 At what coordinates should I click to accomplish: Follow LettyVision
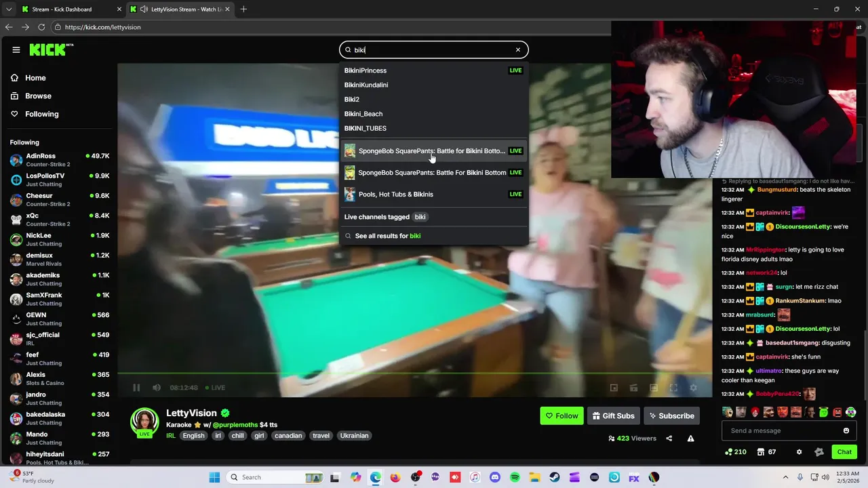561,415
